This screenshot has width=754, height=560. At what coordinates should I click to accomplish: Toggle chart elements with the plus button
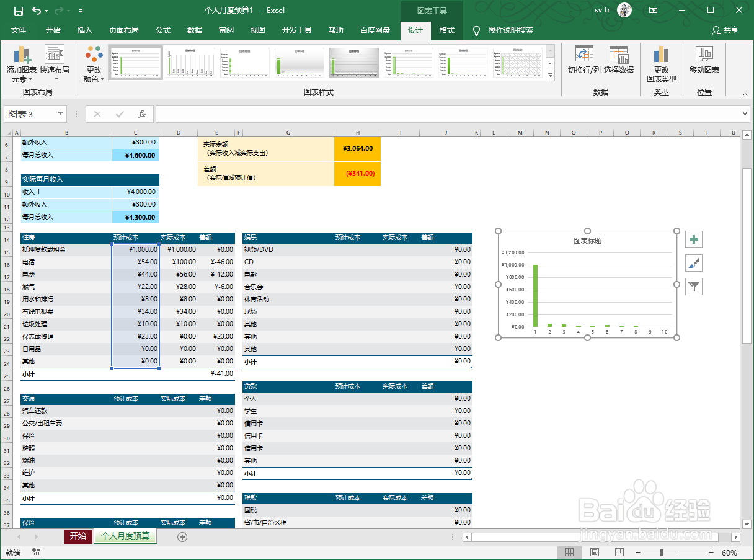(693, 239)
